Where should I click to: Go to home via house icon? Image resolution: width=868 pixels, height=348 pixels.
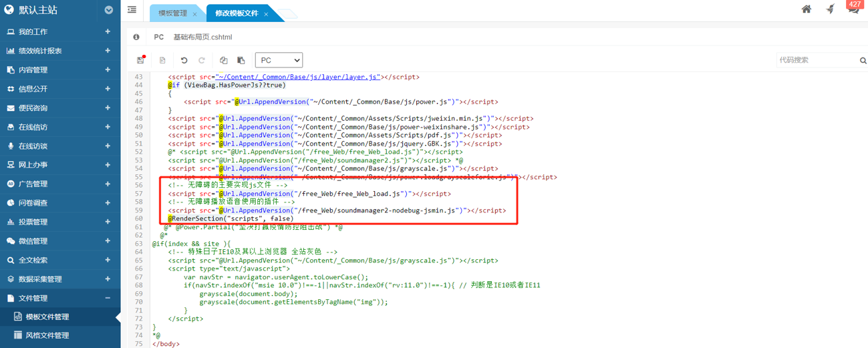tap(807, 9)
